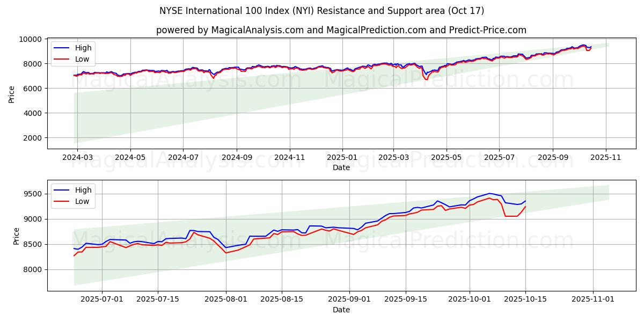
Task: Click the 2025-11-01 date tick label
Action: (593, 300)
